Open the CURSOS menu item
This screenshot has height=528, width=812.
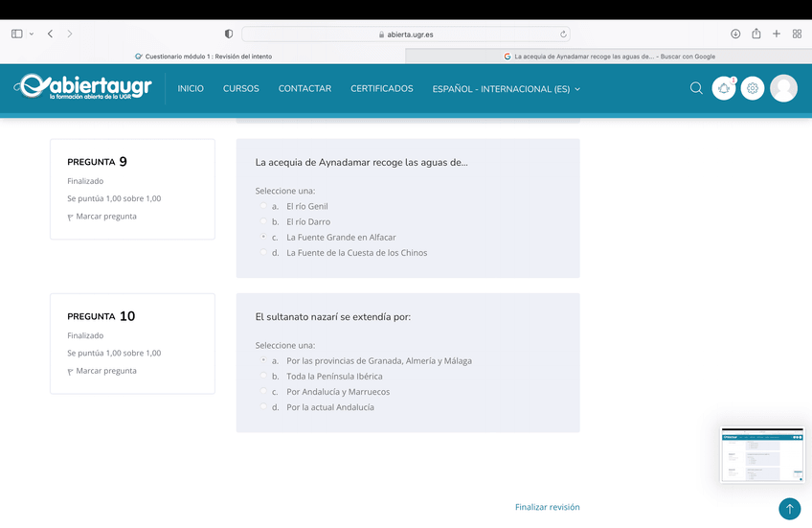click(240, 88)
